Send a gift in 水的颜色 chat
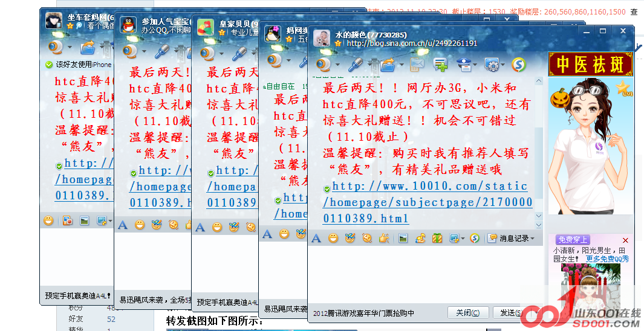The image size is (644, 331). click(437, 239)
